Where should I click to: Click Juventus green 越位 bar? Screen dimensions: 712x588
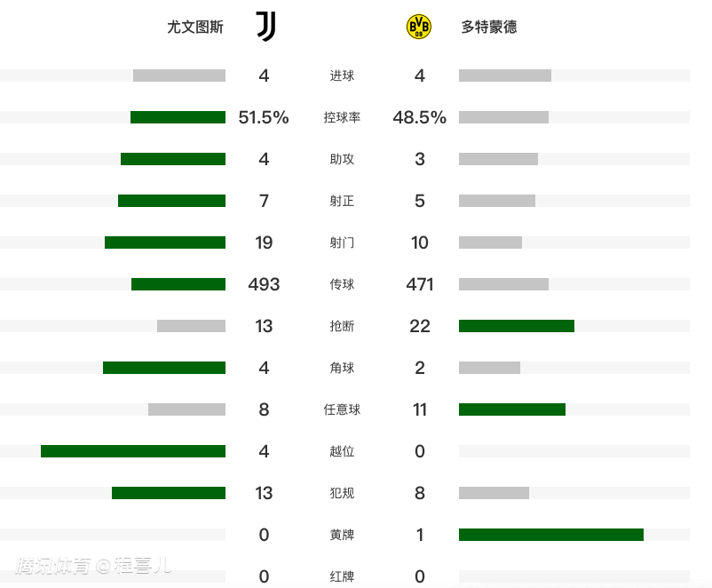coord(133,451)
